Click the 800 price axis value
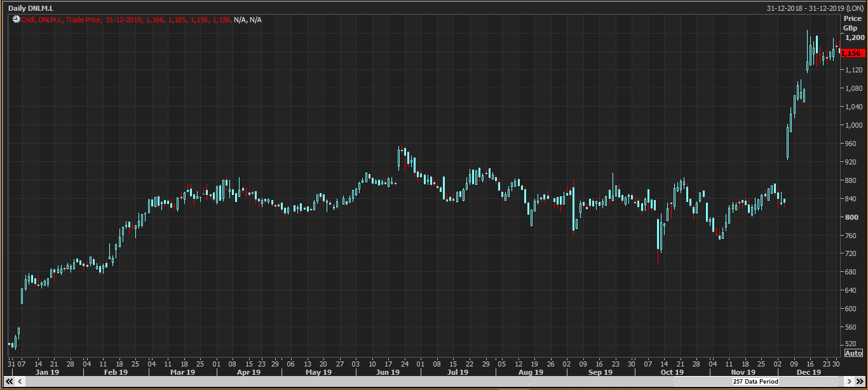This screenshot has width=868, height=390. (851, 217)
